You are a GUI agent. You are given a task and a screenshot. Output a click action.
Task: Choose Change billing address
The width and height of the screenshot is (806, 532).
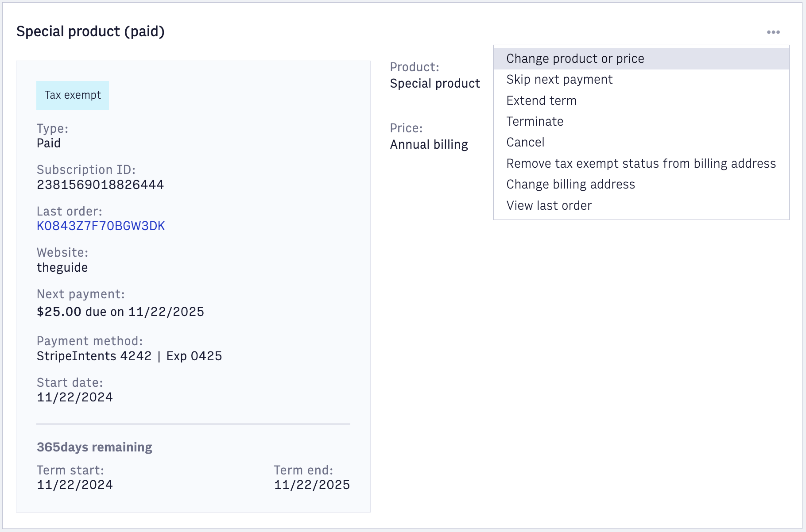click(641, 185)
